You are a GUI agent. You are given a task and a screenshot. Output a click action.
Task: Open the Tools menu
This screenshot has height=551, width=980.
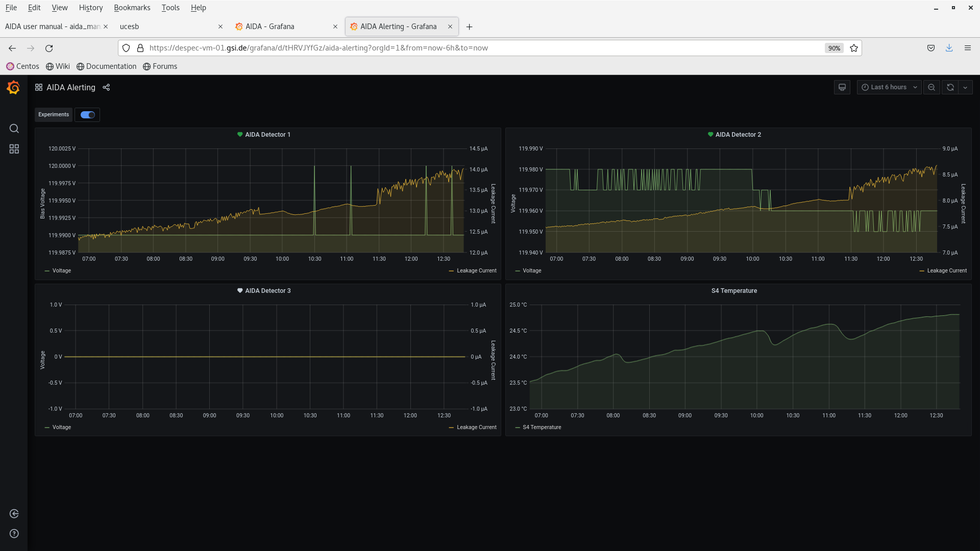click(170, 8)
